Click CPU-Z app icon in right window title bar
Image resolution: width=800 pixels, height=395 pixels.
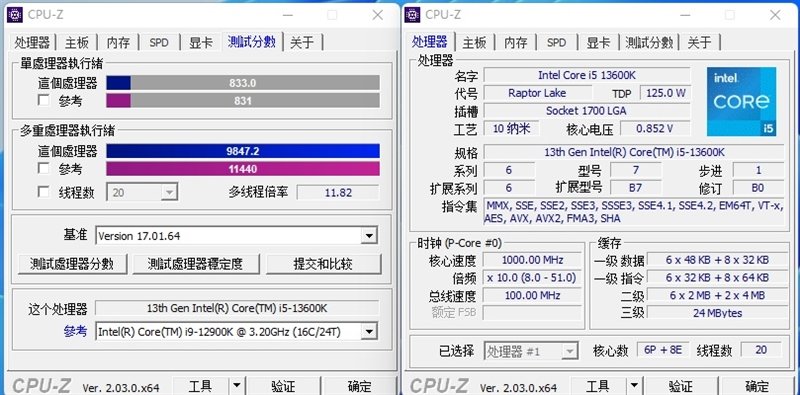tap(412, 15)
